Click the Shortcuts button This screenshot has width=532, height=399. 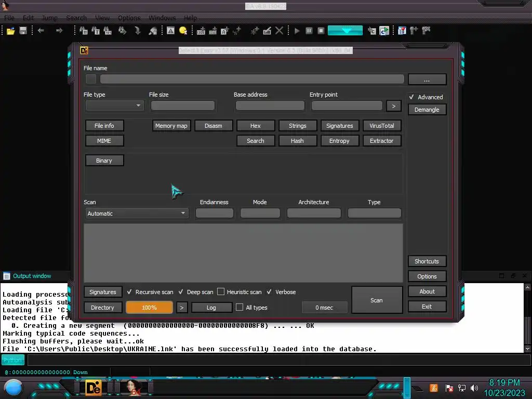427,261
